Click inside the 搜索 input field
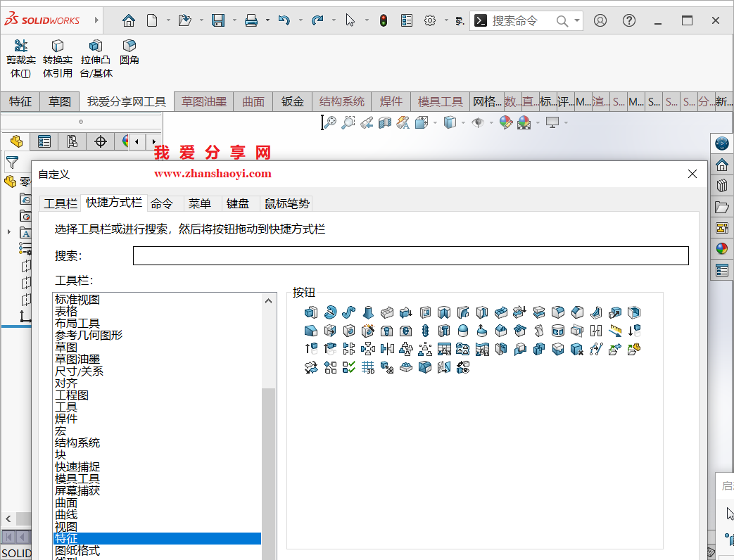 (x=411, y=255)
